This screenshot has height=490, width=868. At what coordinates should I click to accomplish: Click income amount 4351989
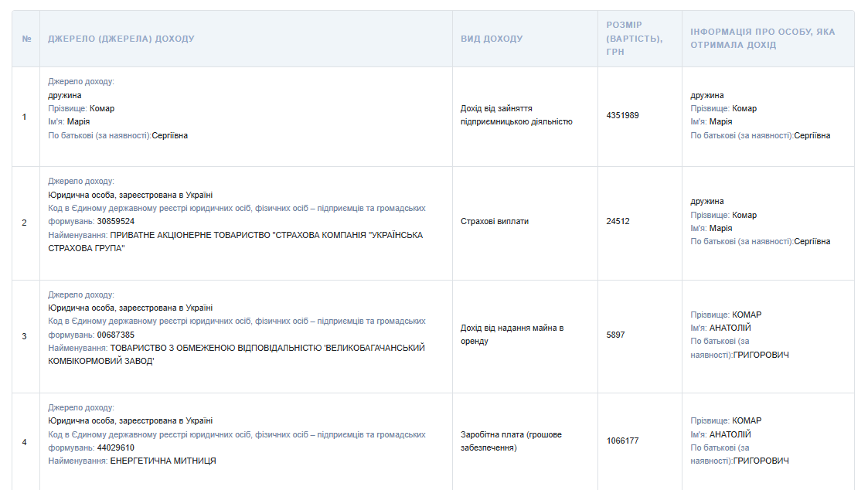click(622, 115)
